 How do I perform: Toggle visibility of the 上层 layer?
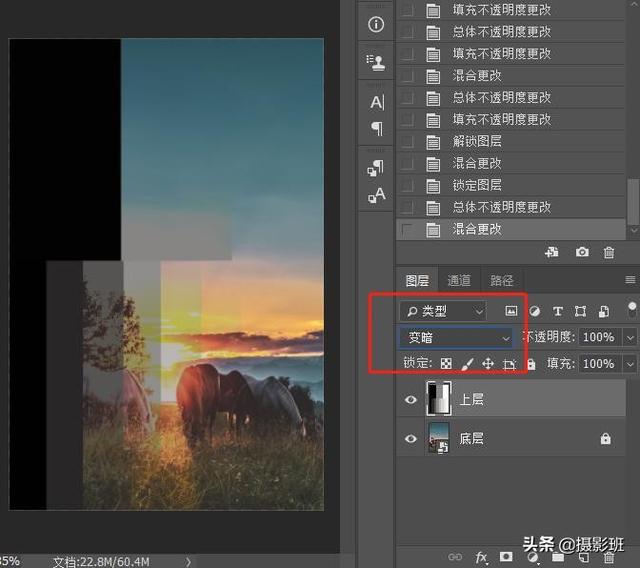pos(411,399)
